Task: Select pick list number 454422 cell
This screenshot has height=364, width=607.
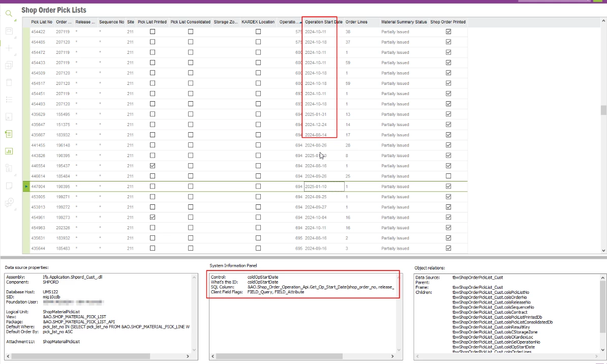Action: 38,32
